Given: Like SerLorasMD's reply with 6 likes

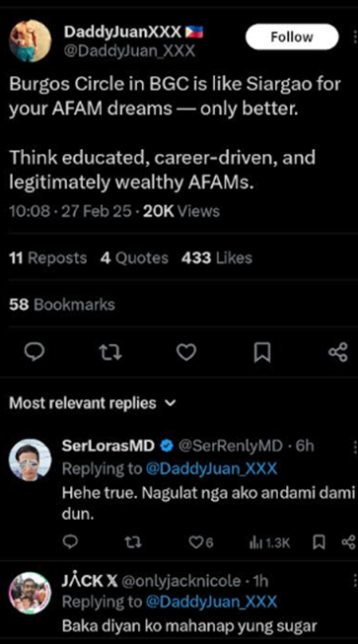Looking at the screenshot, I should (x=201, y=542).
